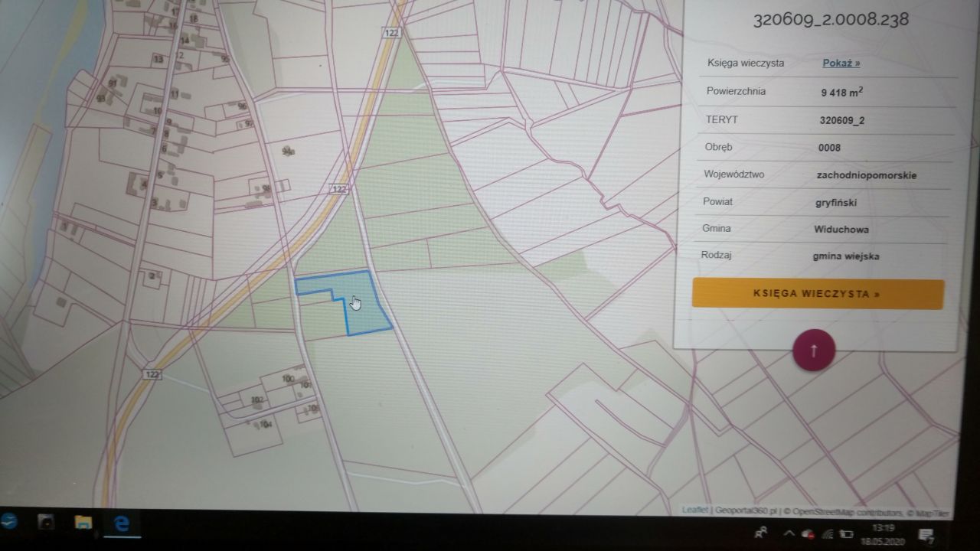Select the Obręb value '0008'
This screenshot has width=980, height=551.
coord(829,148)
